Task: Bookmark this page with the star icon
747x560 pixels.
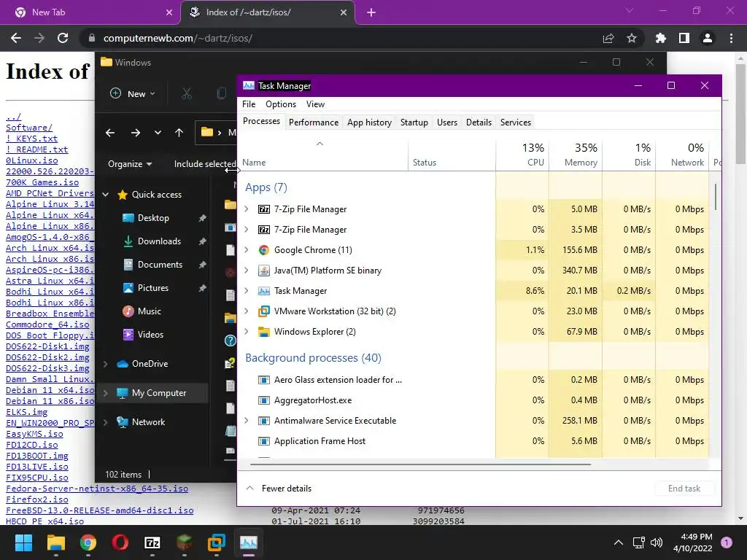Action: [x=632, y=38]
